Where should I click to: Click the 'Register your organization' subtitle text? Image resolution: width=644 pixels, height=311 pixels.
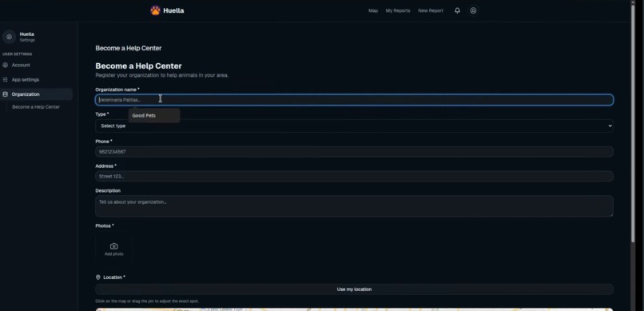click(162, 75)
